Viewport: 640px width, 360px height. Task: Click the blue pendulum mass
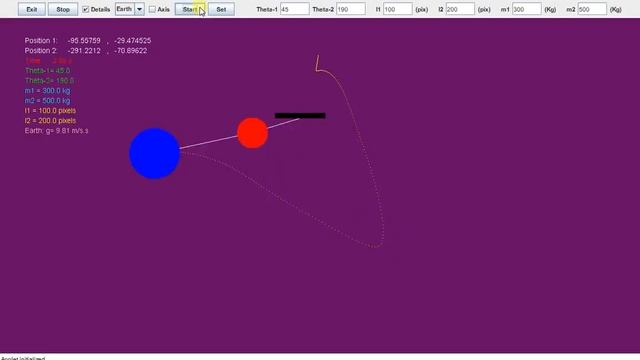point(154,153)
